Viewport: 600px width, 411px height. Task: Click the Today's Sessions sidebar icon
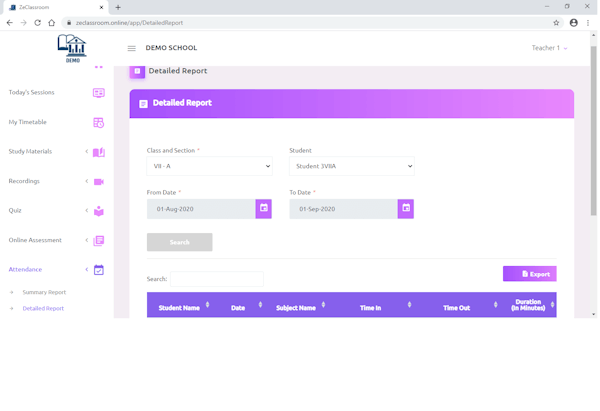pos(98,93)
